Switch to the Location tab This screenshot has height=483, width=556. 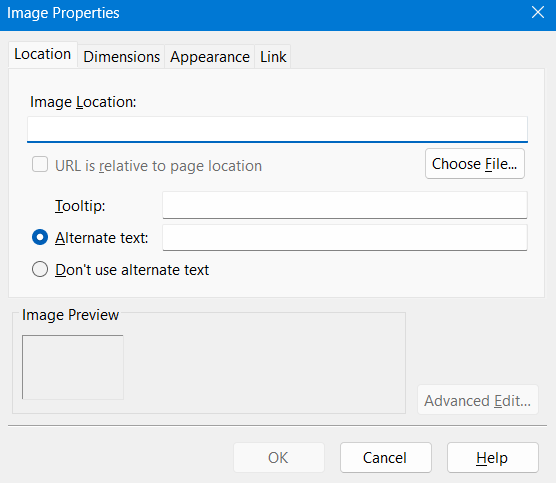pos(43,55)
